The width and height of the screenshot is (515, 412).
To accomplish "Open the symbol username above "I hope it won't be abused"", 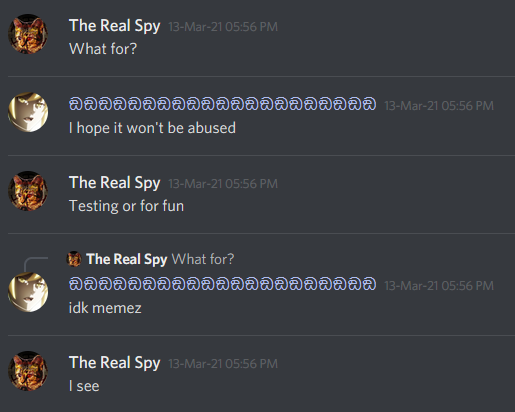I will coord(222,104).
